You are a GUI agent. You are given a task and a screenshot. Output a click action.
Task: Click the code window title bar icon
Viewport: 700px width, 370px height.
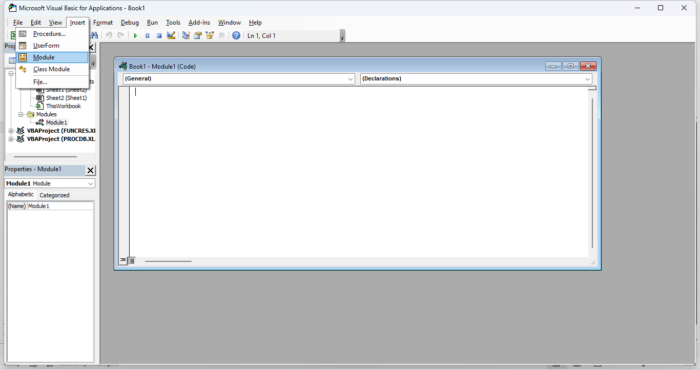click(x=123, y=66)
